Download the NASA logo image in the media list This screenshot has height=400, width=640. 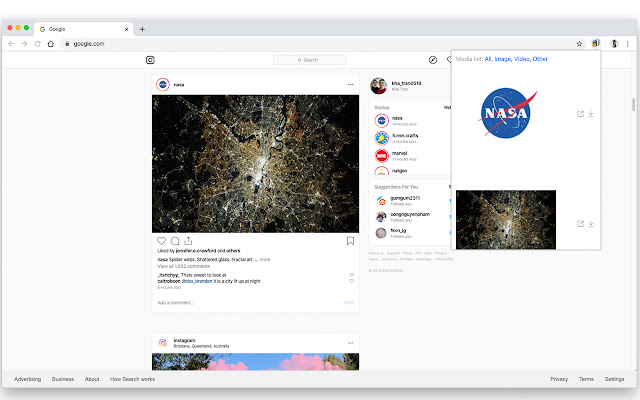[x=591, y=114]
